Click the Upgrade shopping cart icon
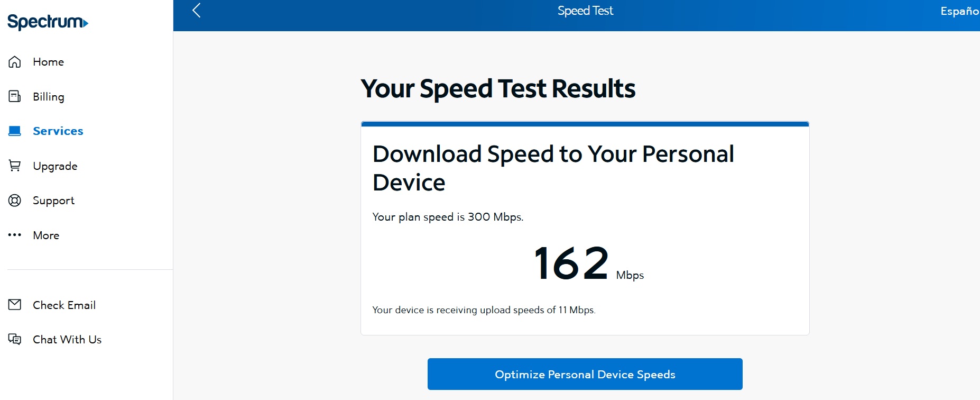Screen dimensions: 980x400 click(x=15, y=166)
